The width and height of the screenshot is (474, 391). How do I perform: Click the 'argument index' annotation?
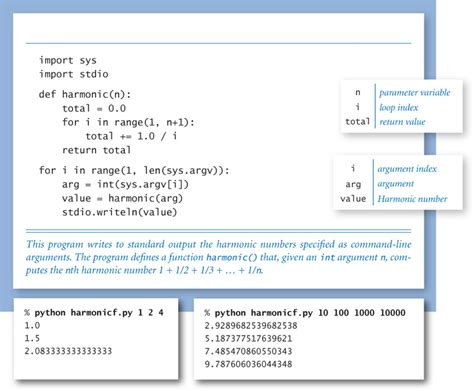click(x=407, y=169)
